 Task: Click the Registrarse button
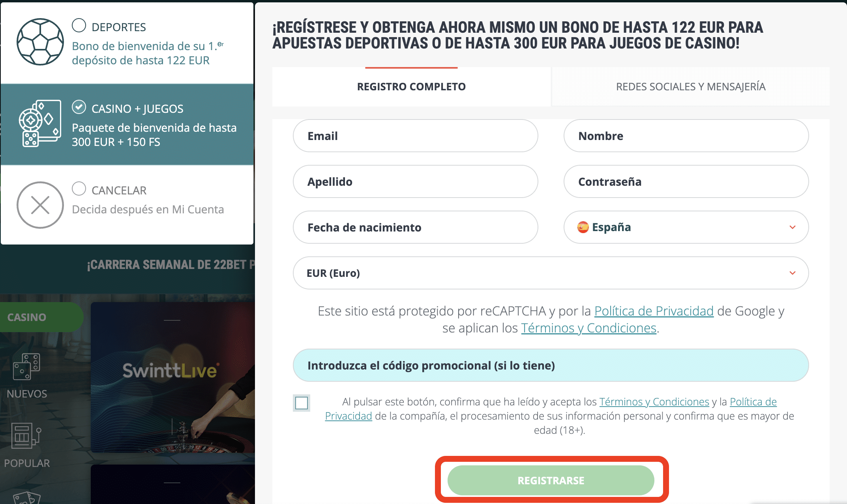click(x=551, y=480)
